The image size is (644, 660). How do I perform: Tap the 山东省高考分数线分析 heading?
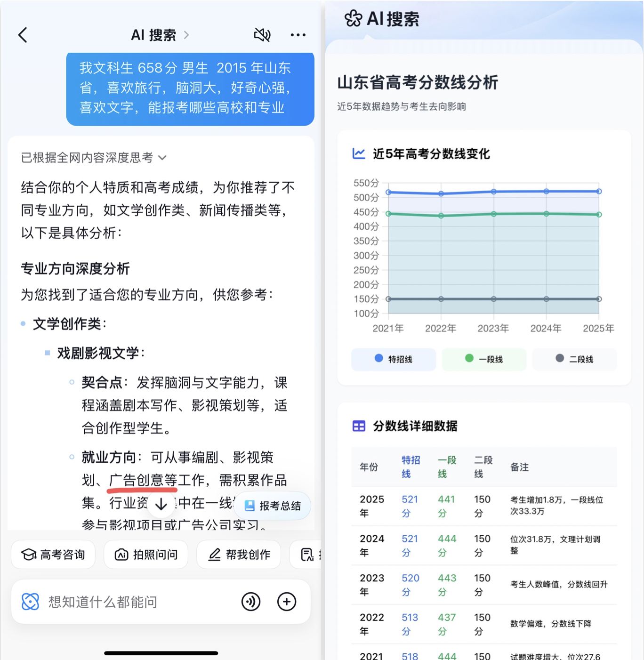[418, 82]
